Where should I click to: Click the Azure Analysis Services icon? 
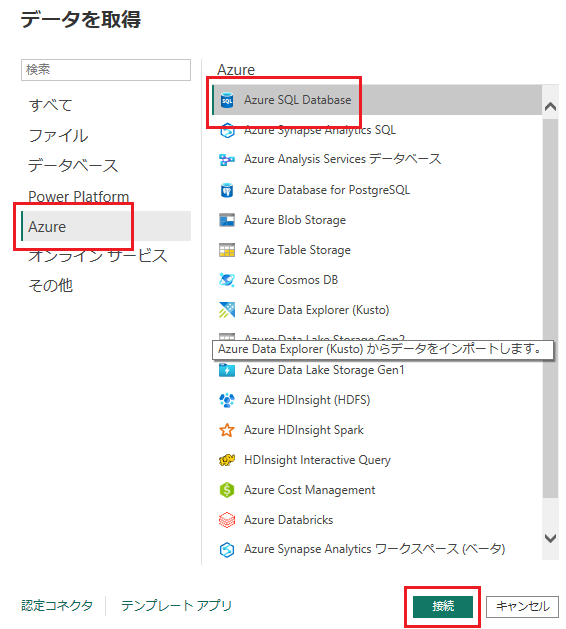coord(227,160)
